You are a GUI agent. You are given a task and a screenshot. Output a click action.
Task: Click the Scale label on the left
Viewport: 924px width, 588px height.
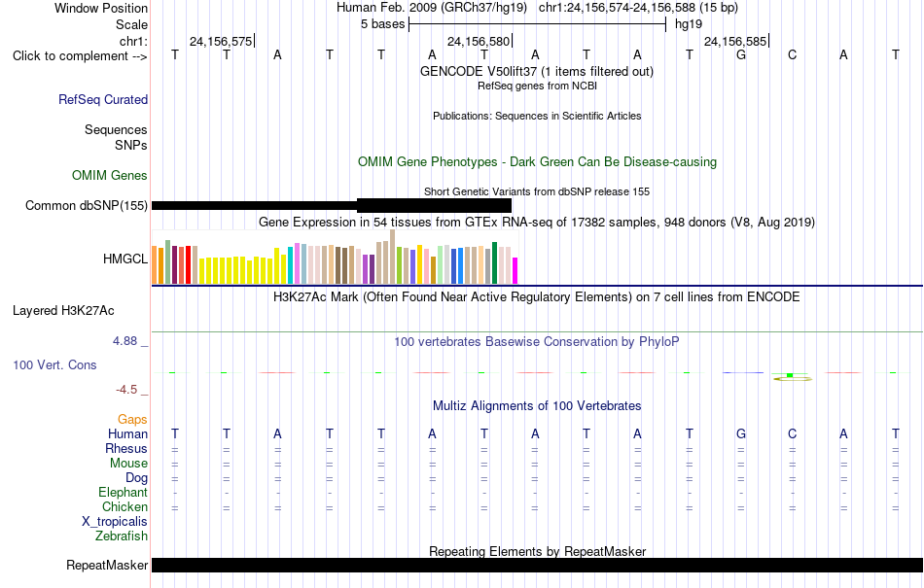[x=131, y=24]
